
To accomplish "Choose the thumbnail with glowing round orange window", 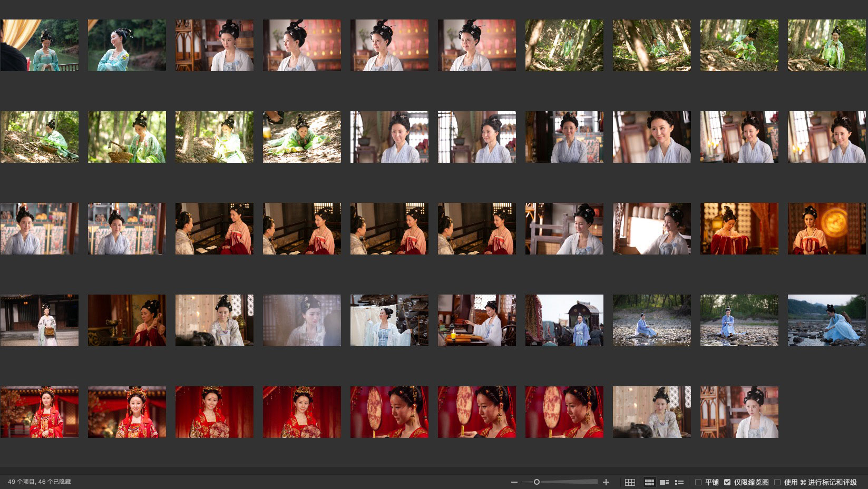I will click(x=827, y=229).
